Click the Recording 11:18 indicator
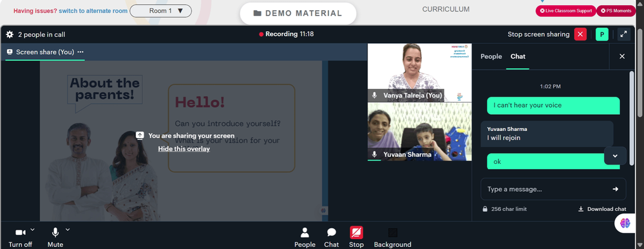 286,34
